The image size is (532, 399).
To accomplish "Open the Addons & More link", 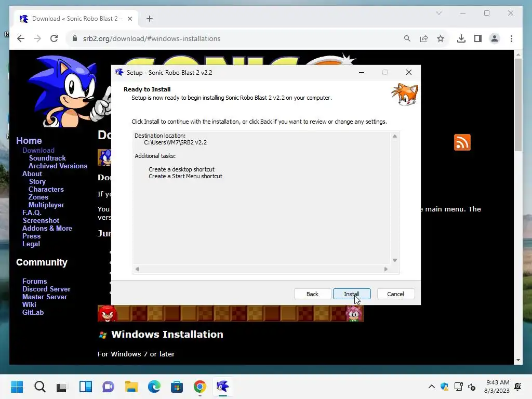I will 47,229.
